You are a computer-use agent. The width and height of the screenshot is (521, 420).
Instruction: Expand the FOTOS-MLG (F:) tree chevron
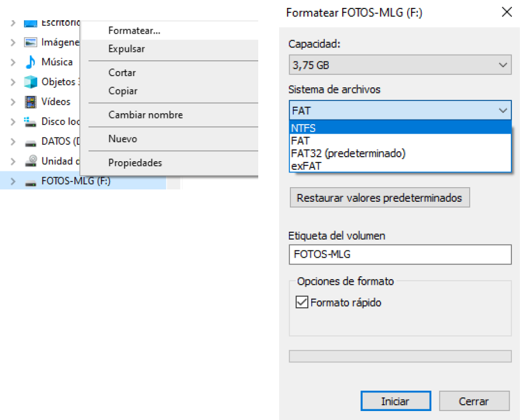pos(13,182)
